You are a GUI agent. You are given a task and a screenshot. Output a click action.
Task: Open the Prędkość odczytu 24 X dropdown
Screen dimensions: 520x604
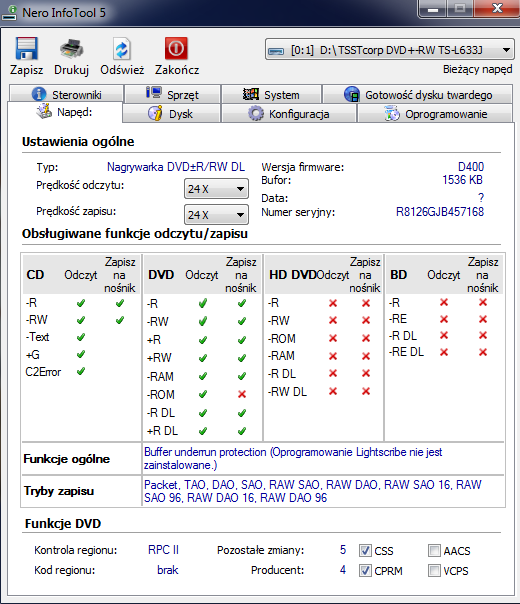tap(216, 189)
